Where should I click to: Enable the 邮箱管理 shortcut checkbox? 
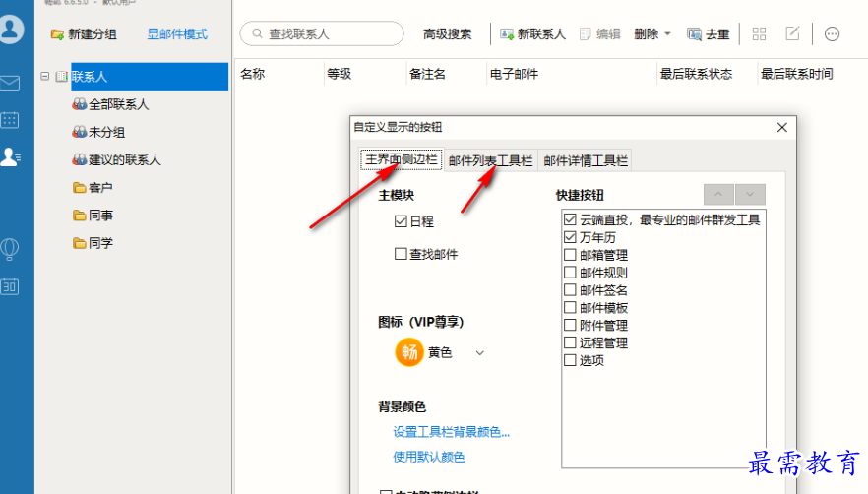tap(570, 255)
